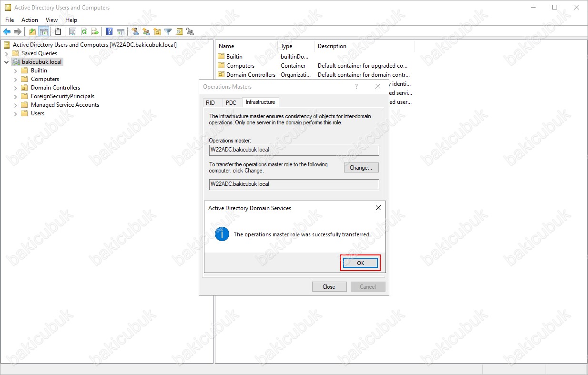This screenshot has height=375, width=588.
Task: Click the 'builtinDo...' type cell
Action: [x=294, y=57]
